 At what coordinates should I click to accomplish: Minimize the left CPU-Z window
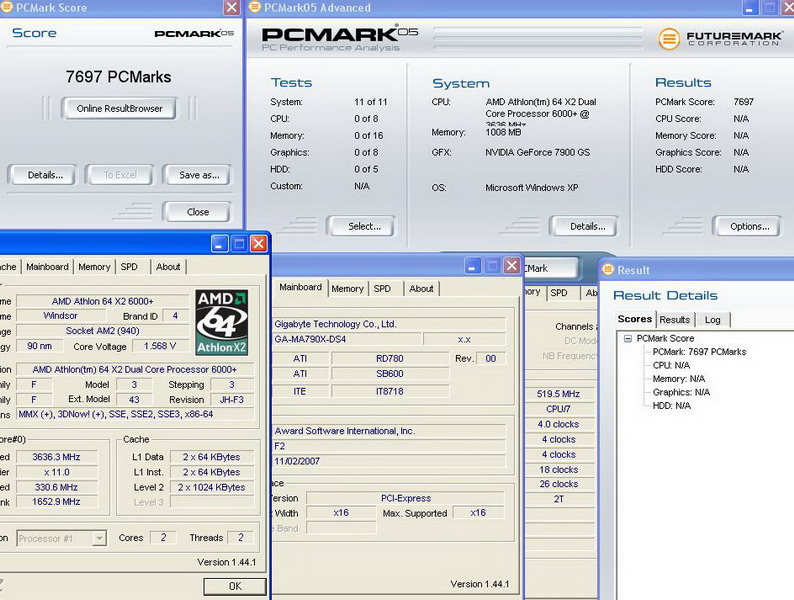(x=219, y=244)
